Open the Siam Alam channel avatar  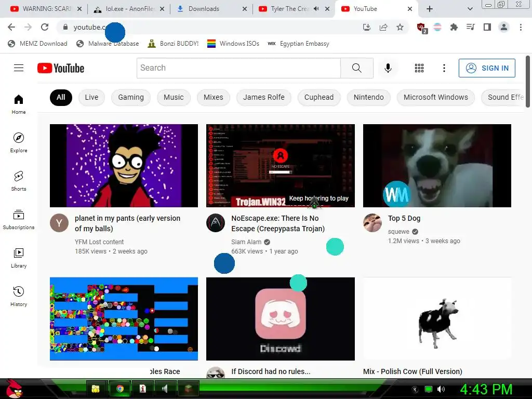point(216,223)
